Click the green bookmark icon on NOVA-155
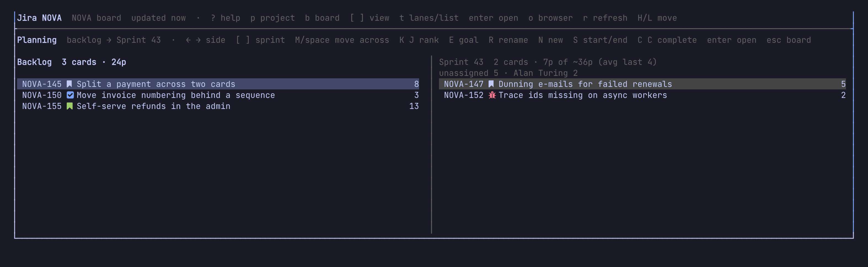The height and width of the screenshot is (267, 868). (x=69, y=106)
